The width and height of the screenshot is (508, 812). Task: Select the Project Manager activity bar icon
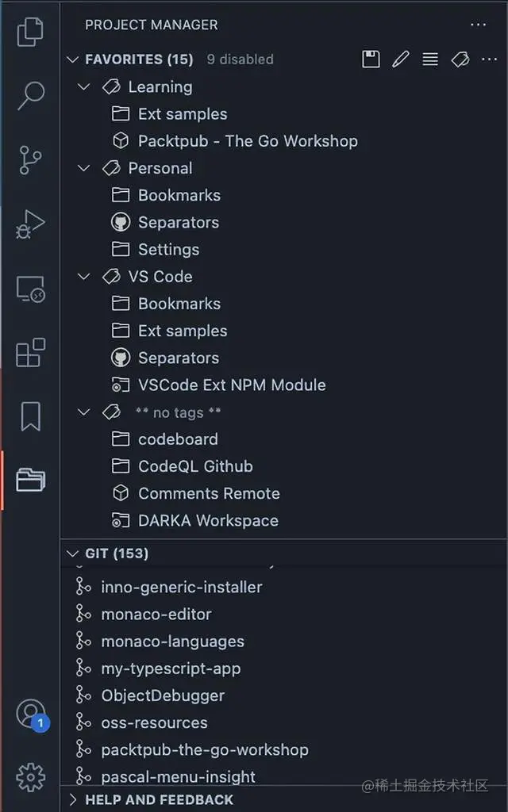pos(31,480)
